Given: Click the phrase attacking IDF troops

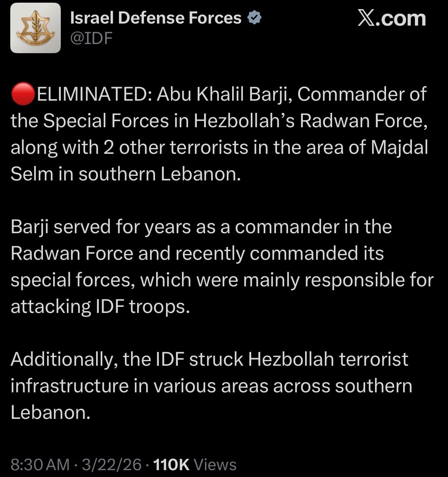Looking at the screenshot, I should (100, 306).
